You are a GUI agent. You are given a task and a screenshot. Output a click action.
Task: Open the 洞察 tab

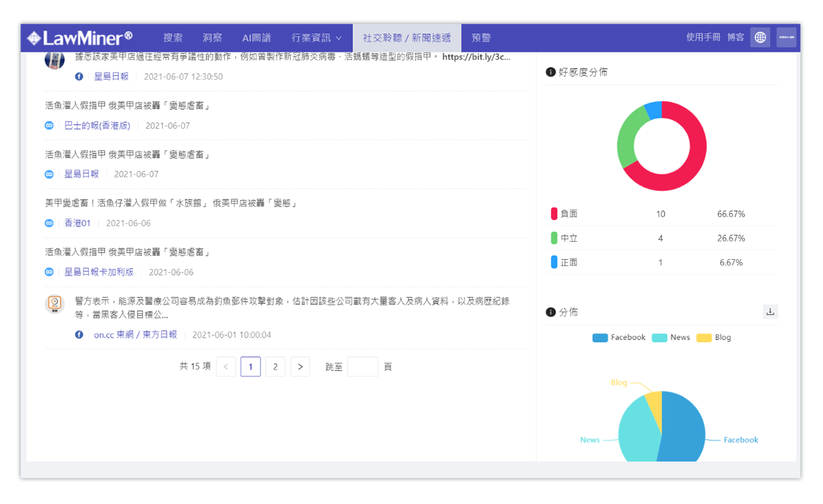coord(212,37)
